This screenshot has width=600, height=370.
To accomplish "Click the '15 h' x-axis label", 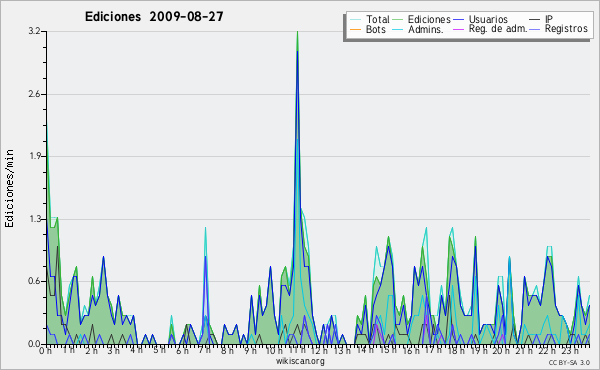I will coord(387,350).
